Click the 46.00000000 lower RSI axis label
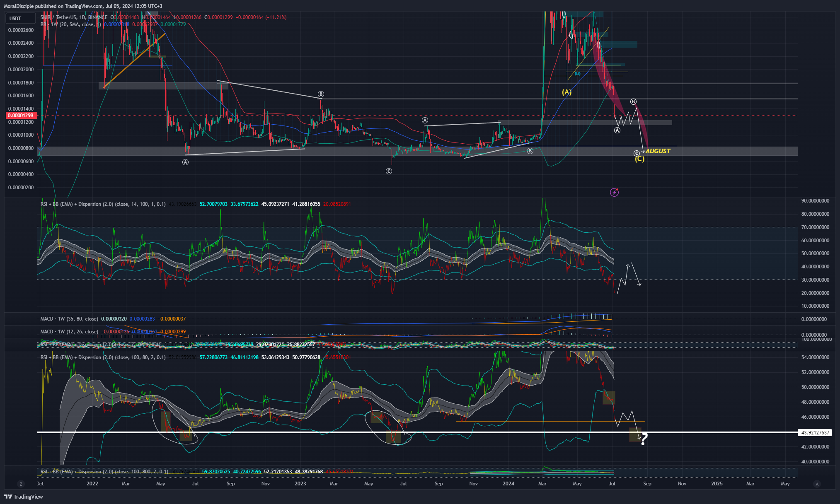 (815, 417)
